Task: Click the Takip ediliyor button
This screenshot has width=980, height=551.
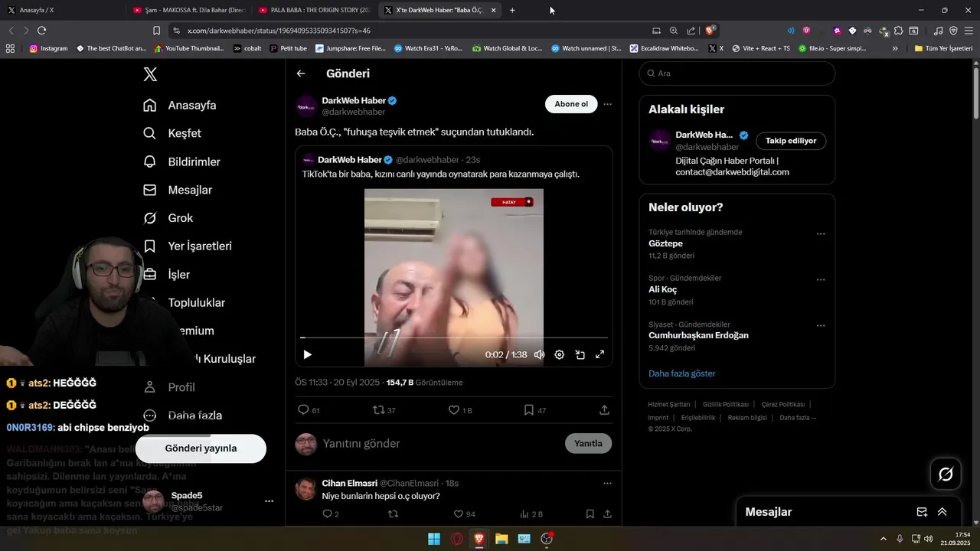Action: coord(791,141)
